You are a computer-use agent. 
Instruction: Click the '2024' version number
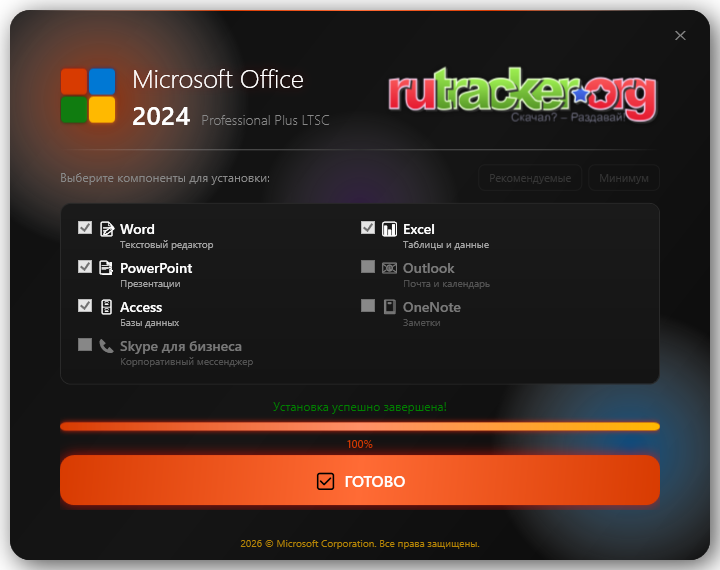[161, 116]
